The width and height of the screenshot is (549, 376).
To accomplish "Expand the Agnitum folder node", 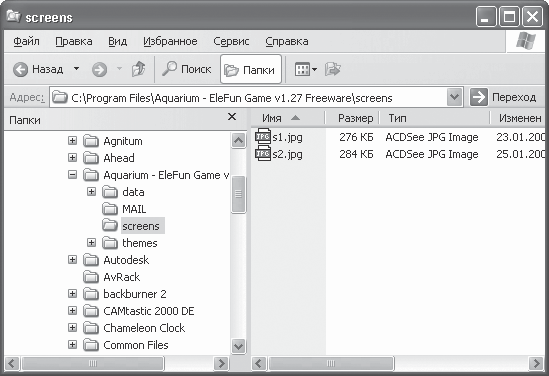I will 72,141.
